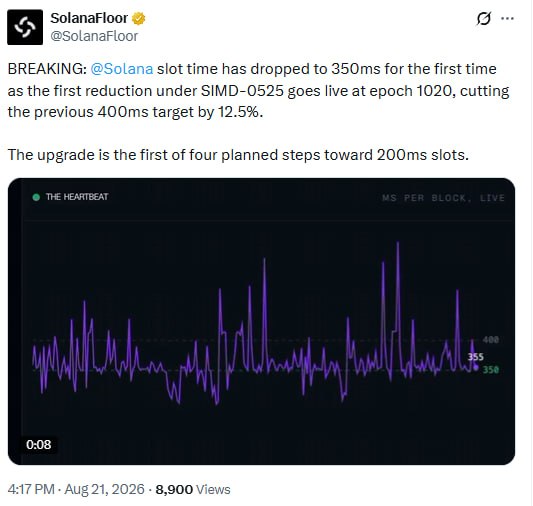This screenshot has width=533, height=506.
Task: Click the green live dot beside The Heartbeat
Action: tap(36, 197)
